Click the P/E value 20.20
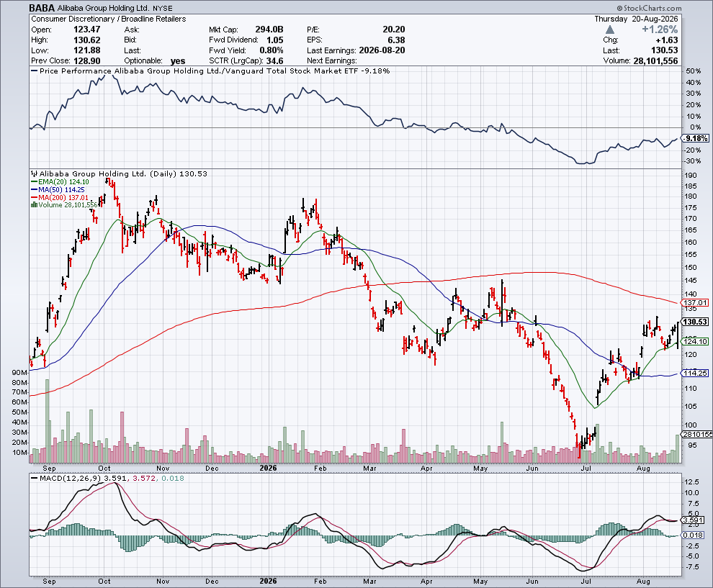The height and width of the screenshot is (588, 713). (393, 30)
